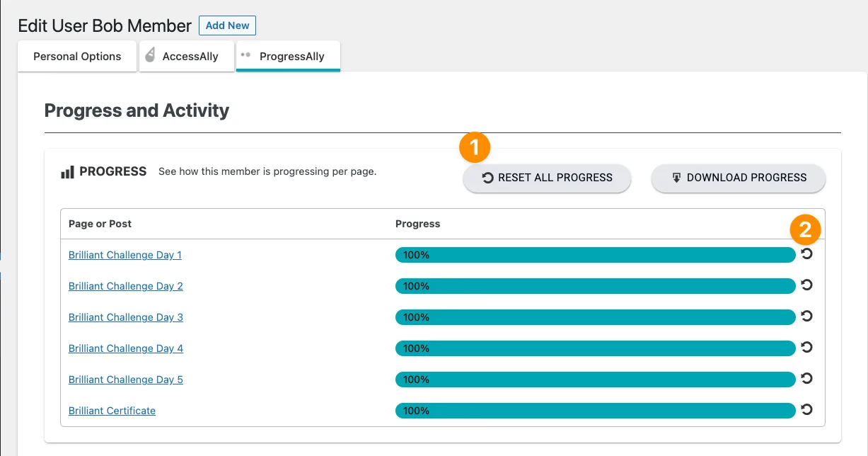Reset progress for Brilliant Certificate

click(x=806, y=410)
